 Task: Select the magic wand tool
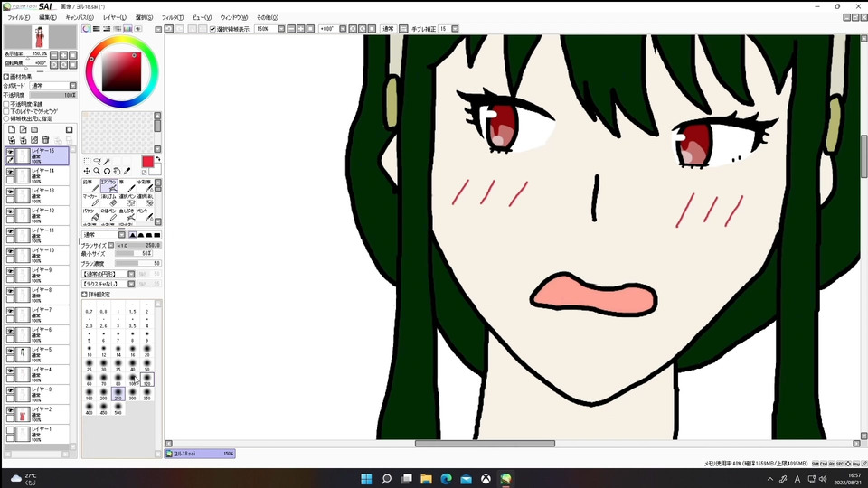(107, 162)
